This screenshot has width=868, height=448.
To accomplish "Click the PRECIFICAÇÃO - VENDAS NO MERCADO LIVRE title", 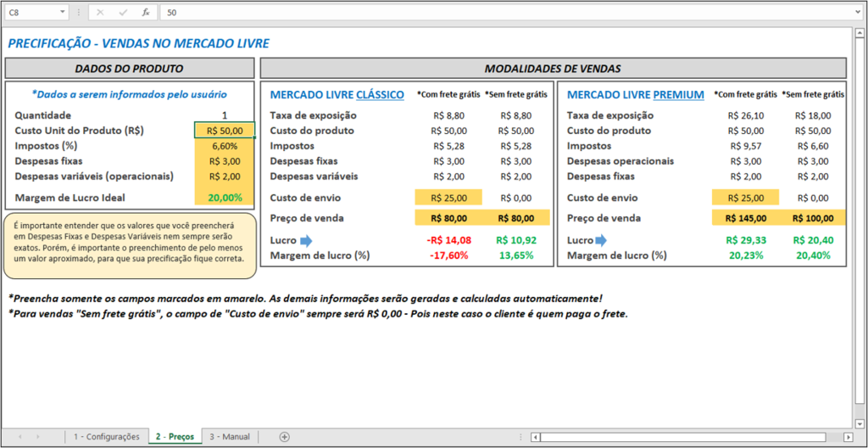I will (x=139, y=43).
